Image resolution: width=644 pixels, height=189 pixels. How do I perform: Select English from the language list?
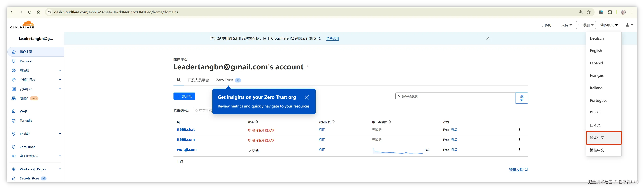[596, 51]
